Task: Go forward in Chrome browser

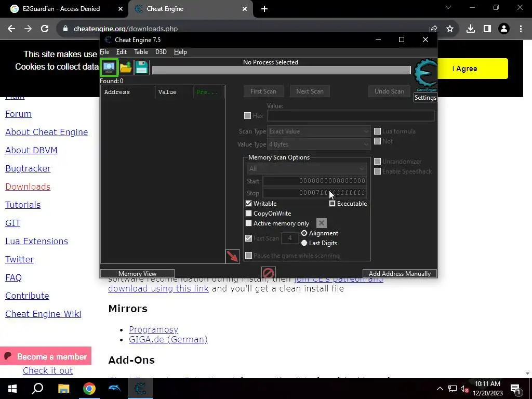Action: [28, 29]
